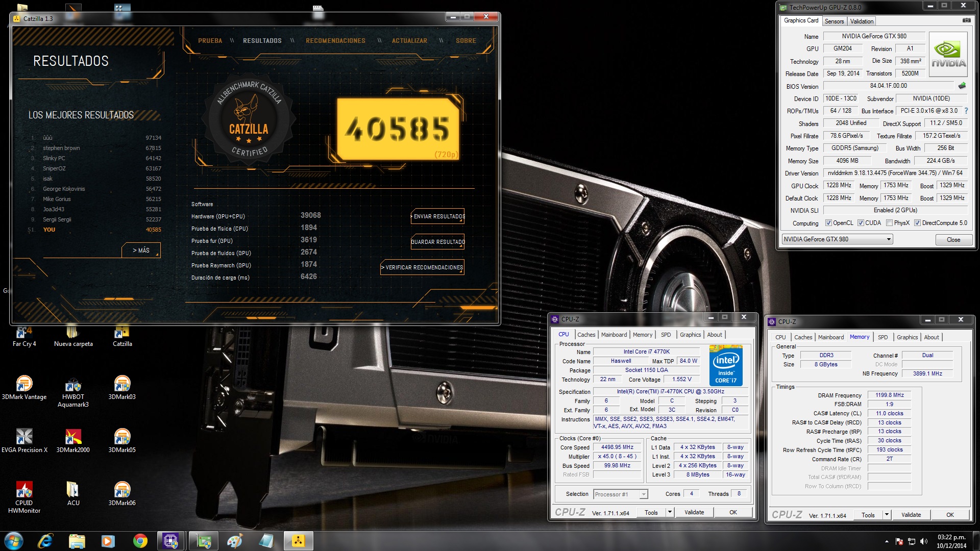
Task: Open Notepad from the taskbar
Action: [x=266, y=541]
